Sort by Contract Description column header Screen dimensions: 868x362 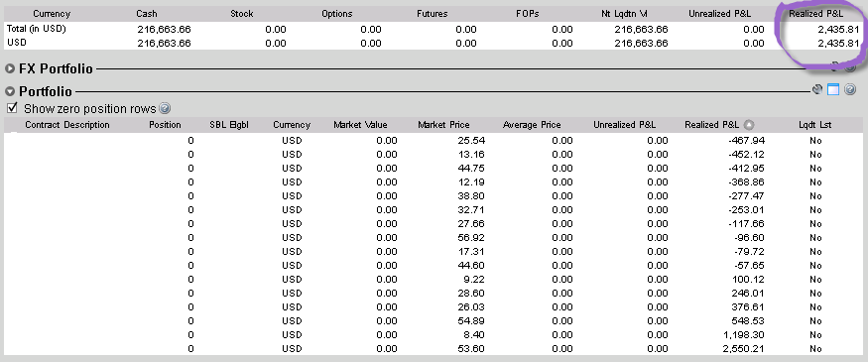click(x=67, y=125)
